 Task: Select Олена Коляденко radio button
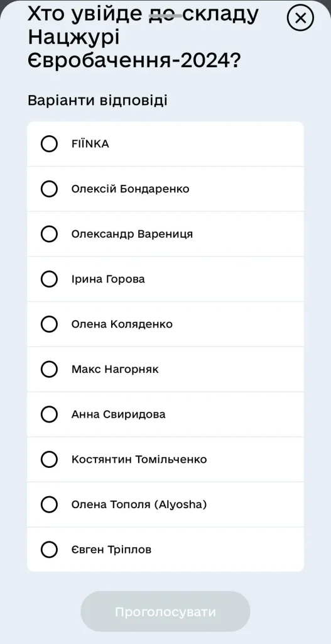tap(49, 324)
